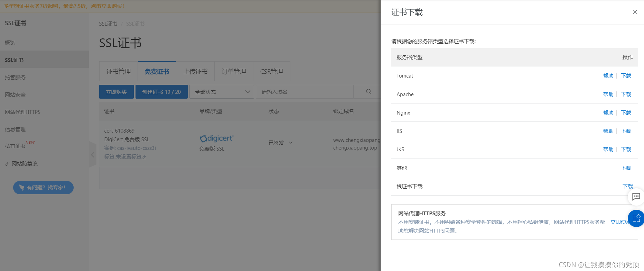Viewport: 644px width, 271px height.
Task: Click 立即使用 for HTTPS proxy service
Action: coord(620,222)
